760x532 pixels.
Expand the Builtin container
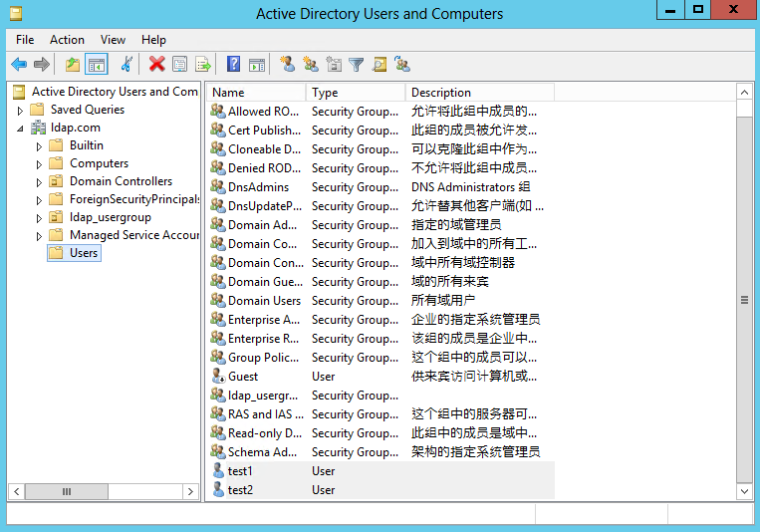[39, 146]
